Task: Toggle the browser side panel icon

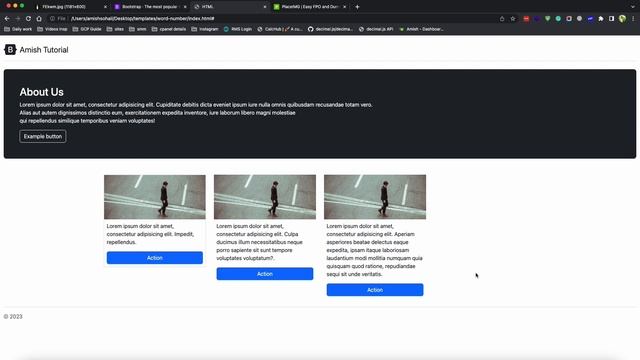Action: 611,18
